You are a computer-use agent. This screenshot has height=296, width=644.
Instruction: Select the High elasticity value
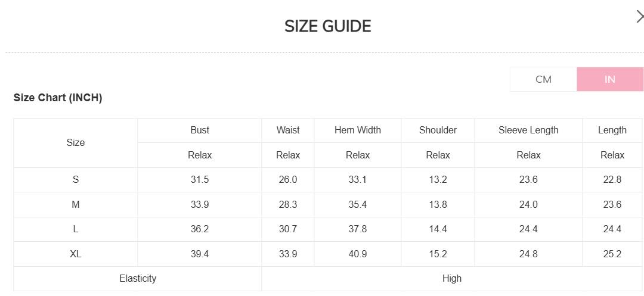[452, 279]
